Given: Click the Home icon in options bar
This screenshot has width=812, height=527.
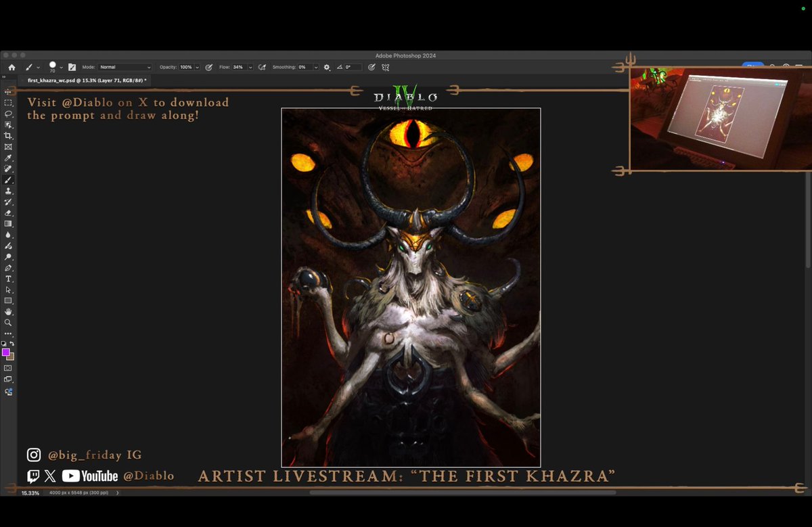Looking at the screenshot, I should tap(12, 67).
